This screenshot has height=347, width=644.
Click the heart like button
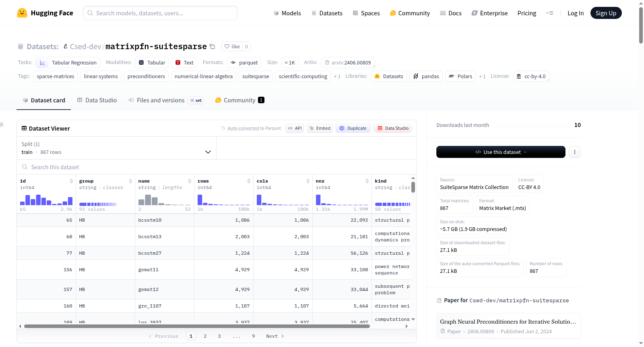click(x=232, y=46)
